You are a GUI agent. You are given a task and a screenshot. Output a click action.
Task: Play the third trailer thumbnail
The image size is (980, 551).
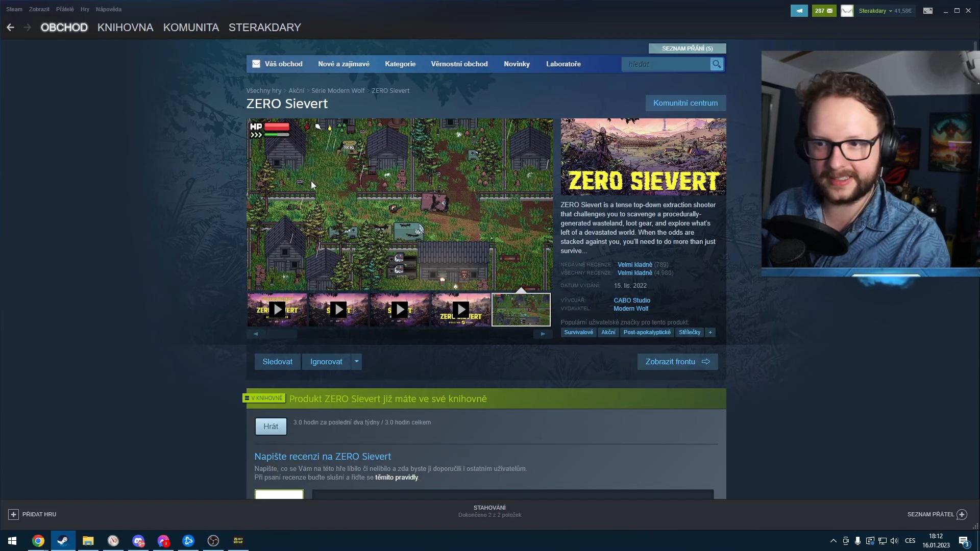400,310
